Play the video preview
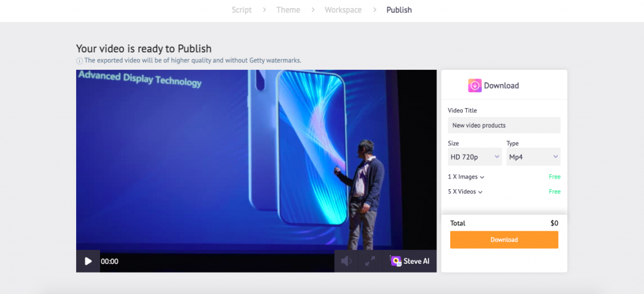 click(88, 261)
